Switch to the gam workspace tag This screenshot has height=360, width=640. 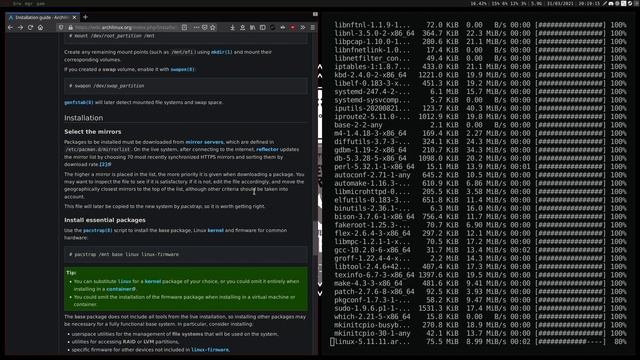coord(41,4)
